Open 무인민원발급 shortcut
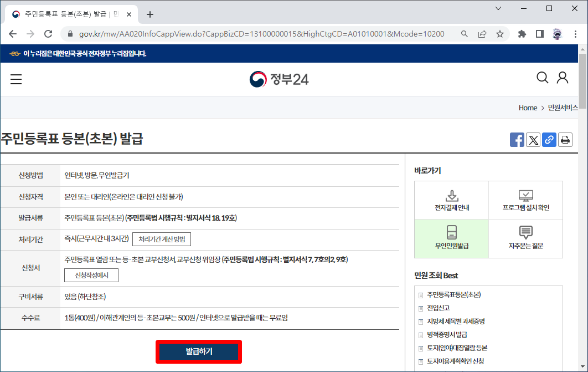 [x=451, y=238]
